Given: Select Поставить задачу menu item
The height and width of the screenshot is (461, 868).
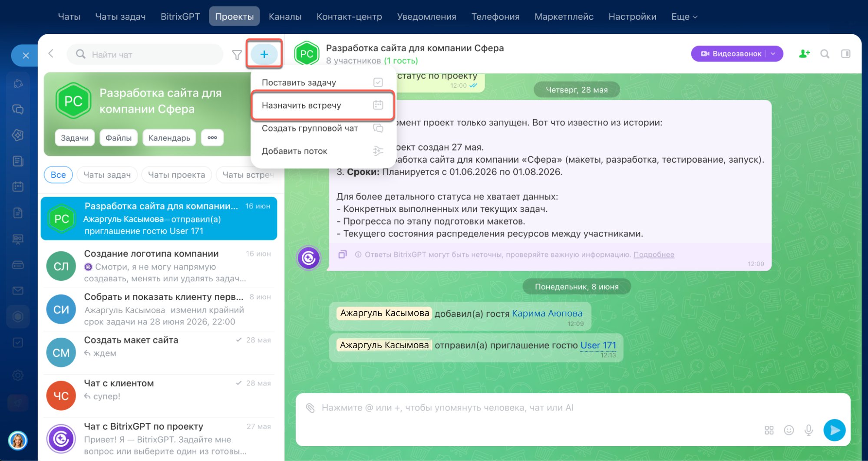Looking at the screenshot, I should click(322, 82).
